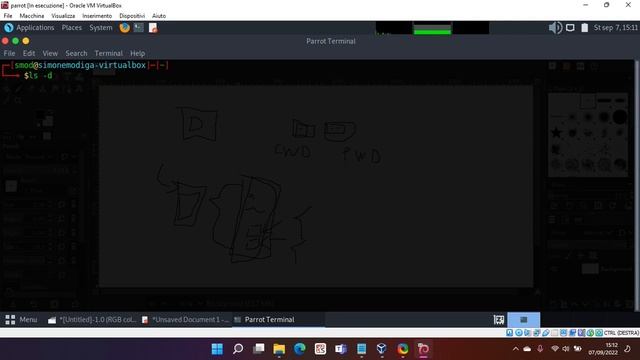Screen dimensions: 640x360
Task: Open Microsoft Edge from the taskbar
Action: 300,349
